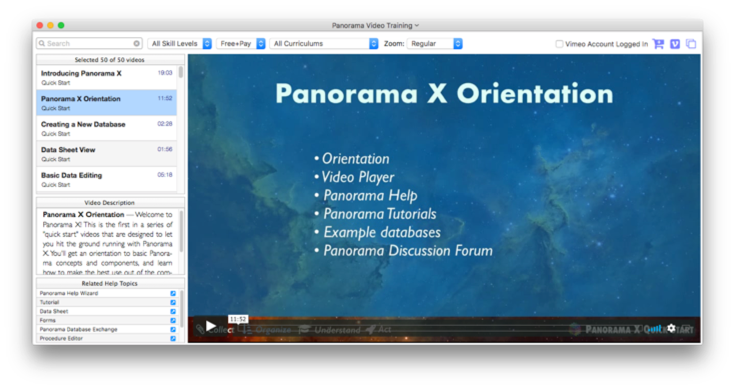Select Creating a New Database video
Image resolution: width=735 pixels, height=390 pixels.
[106, 128]
